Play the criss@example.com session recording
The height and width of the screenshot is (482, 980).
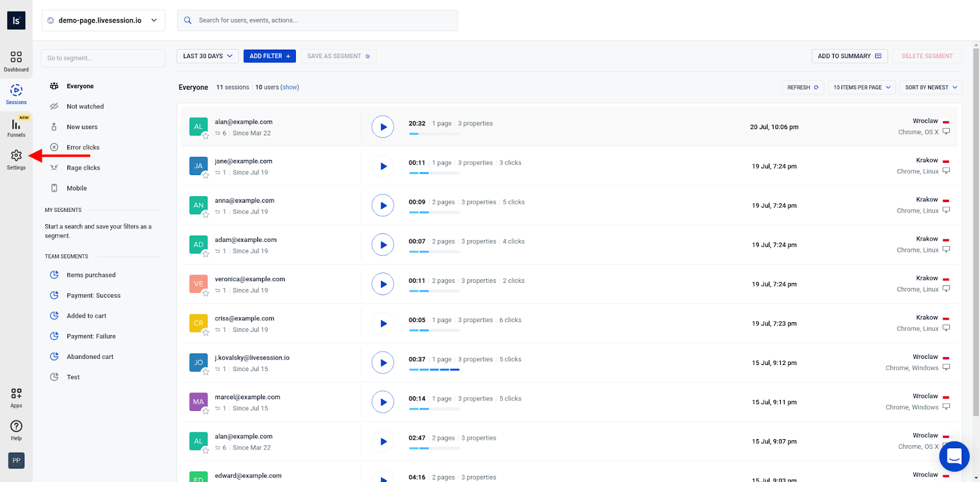point(383,323)
